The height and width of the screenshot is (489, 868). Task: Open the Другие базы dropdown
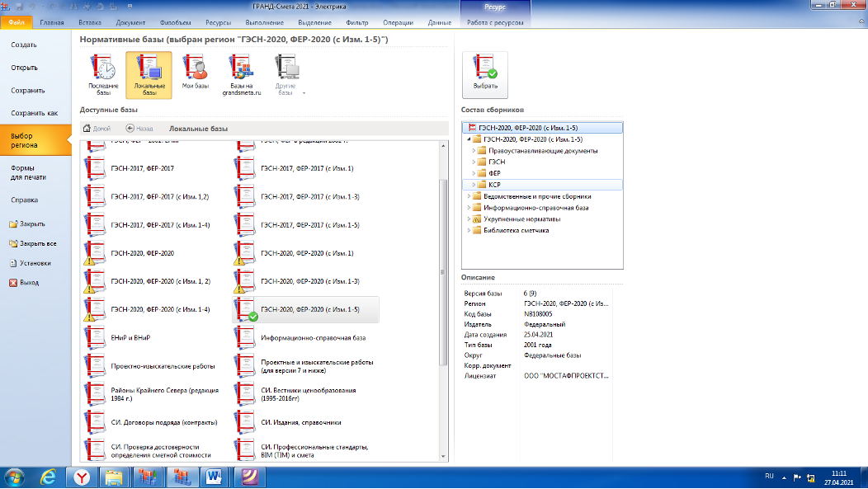(287, 75)
